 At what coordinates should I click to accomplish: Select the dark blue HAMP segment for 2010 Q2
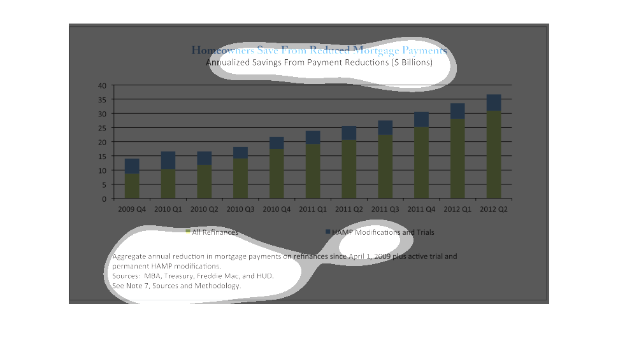pyautogui.click(x=204, y=158)
